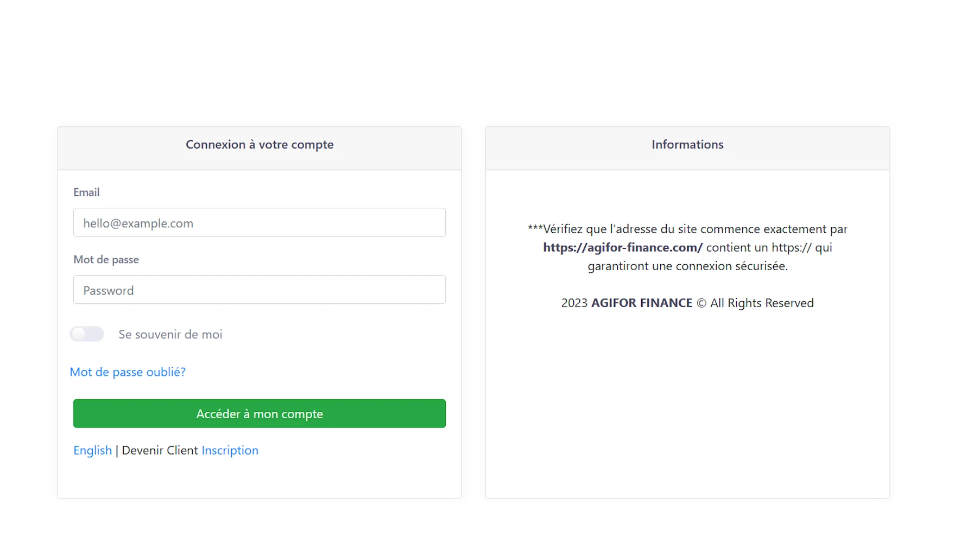Select the Password input field
980x555 pixels.
click(x=259, y=290)
